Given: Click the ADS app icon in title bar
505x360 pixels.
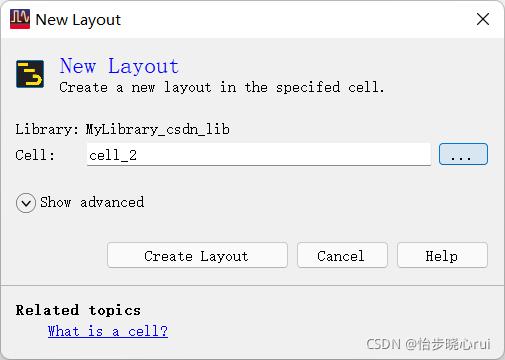Looking at the screenshot, I should point(20,19).
